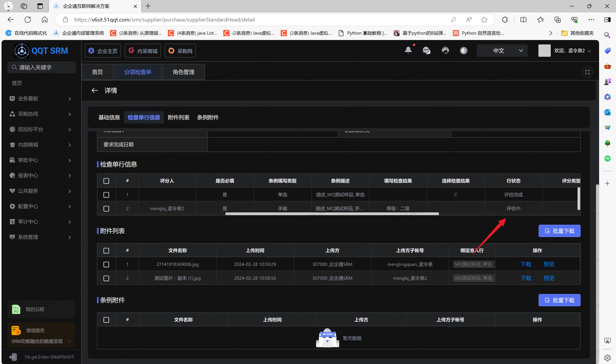Expand 内部商城 sidebar menu

pyautogui.click(x=41, y=145)
